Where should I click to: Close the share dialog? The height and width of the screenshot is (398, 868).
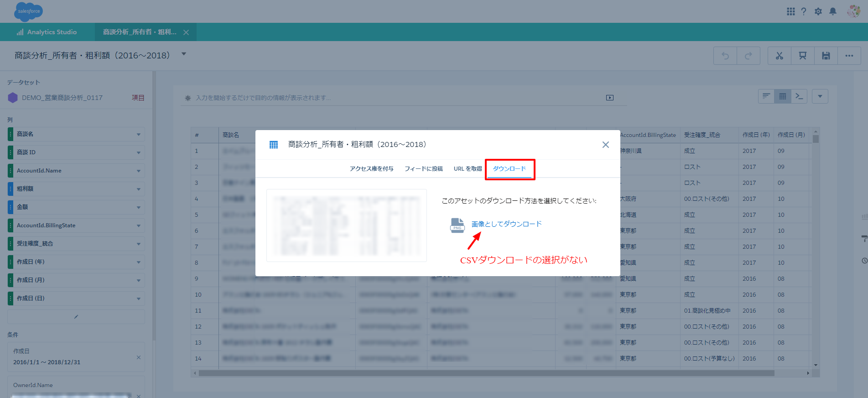point(605,145)
